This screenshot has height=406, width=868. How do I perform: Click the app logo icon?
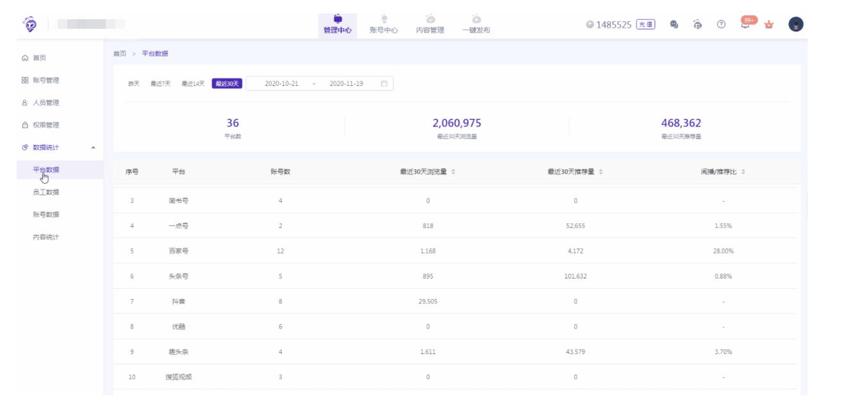point(29,24)
